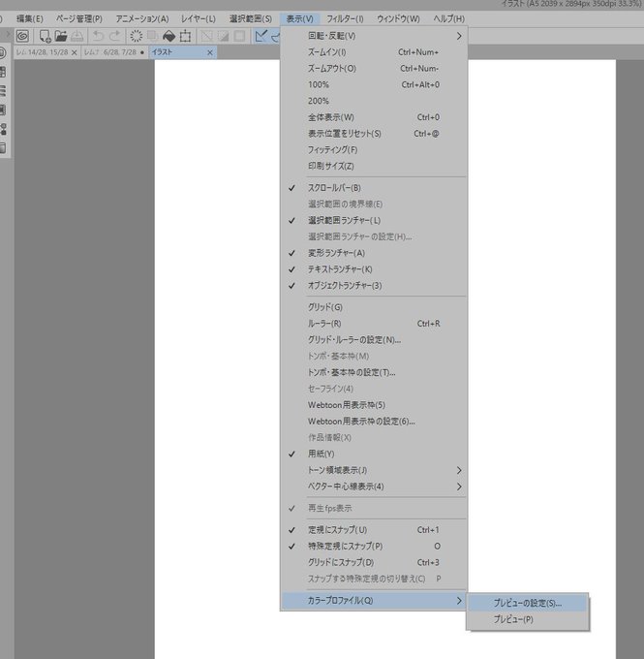Expand ベクター中心線表示(4) submenu

coord(374,486)
